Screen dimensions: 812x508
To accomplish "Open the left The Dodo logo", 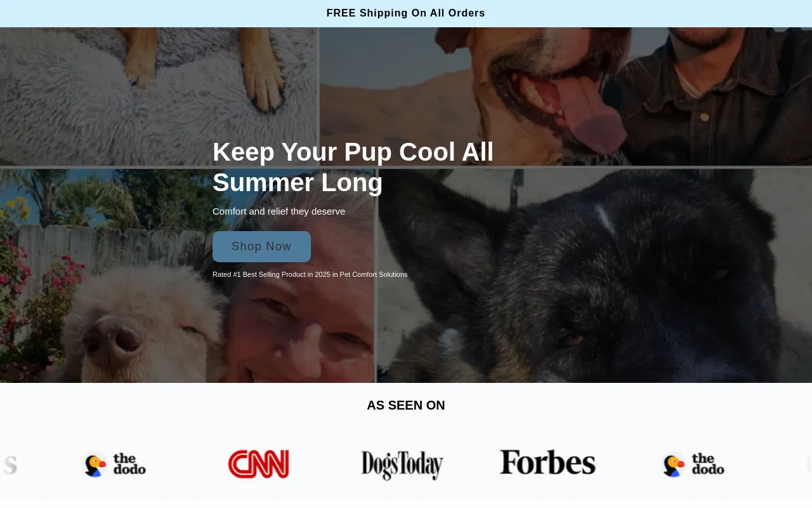I will [x=115, y=464].
